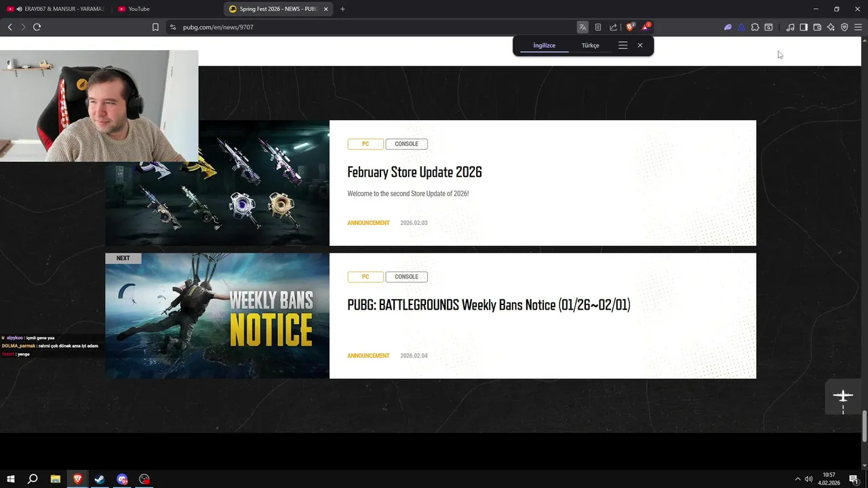
Task: Open File Explorer from the taskbar
Action: click(x=55, y=479)
